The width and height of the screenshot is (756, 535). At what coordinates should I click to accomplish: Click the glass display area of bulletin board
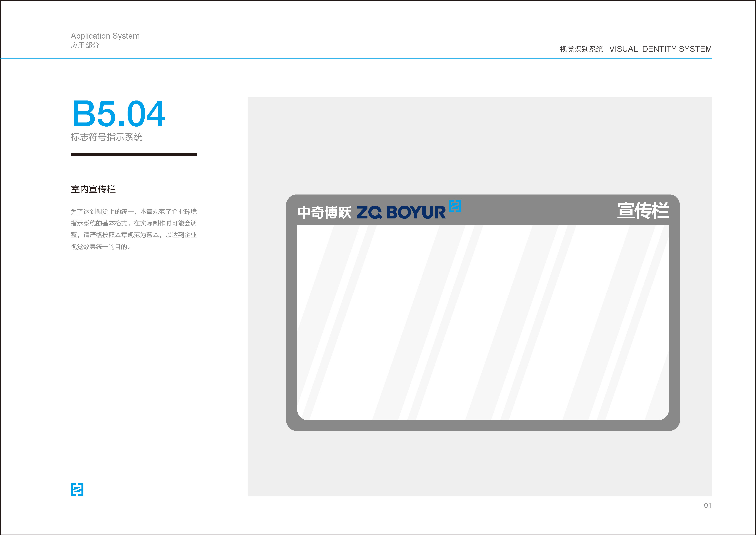tap(483, 323)
